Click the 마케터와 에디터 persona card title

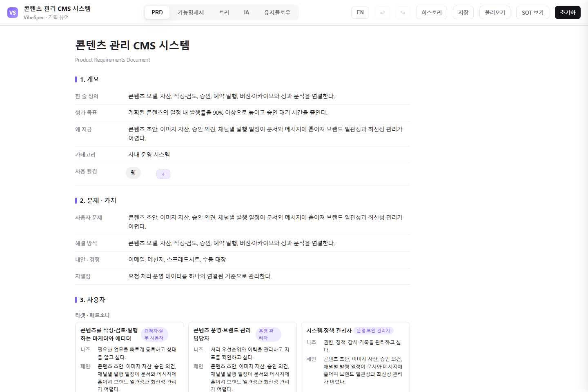(x=109, y=334)
